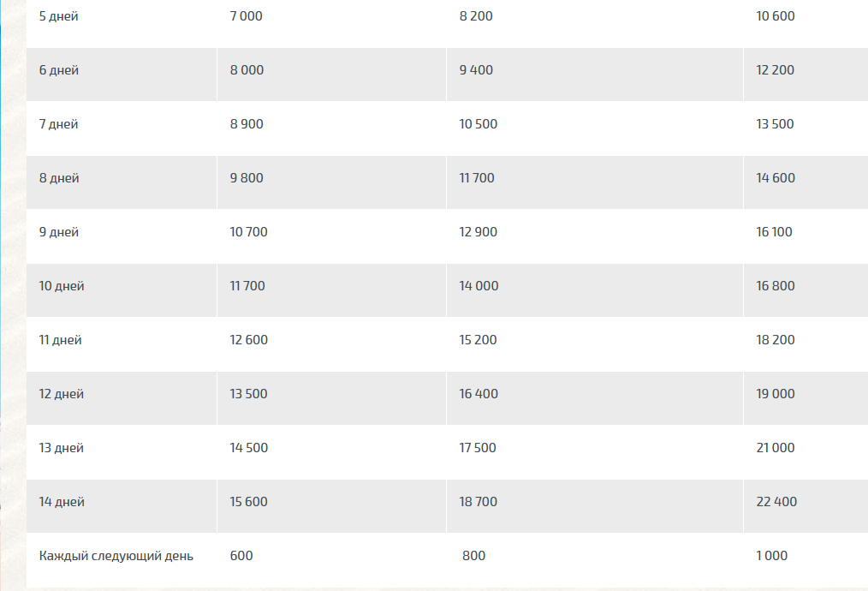The width and height of the screenshot is (868, 591).
Task: Select the 15 200 price cell
Action: [478, 339]
